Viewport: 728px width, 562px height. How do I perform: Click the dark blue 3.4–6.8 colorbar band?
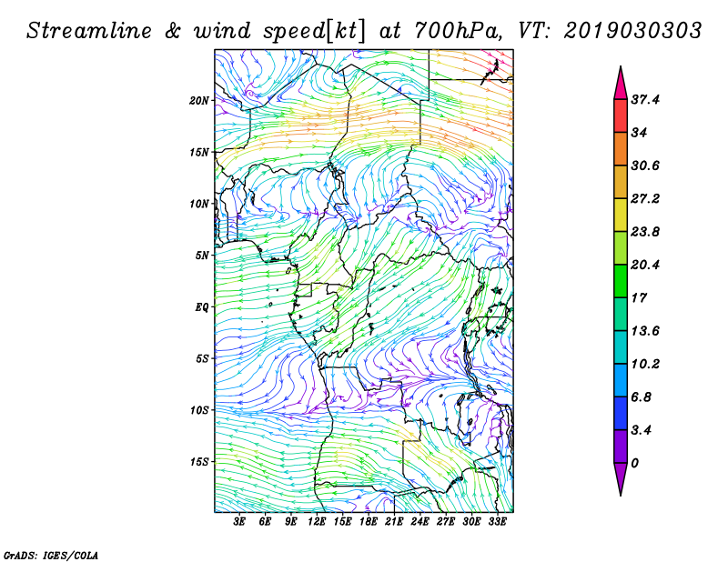(x=621, y=413)
